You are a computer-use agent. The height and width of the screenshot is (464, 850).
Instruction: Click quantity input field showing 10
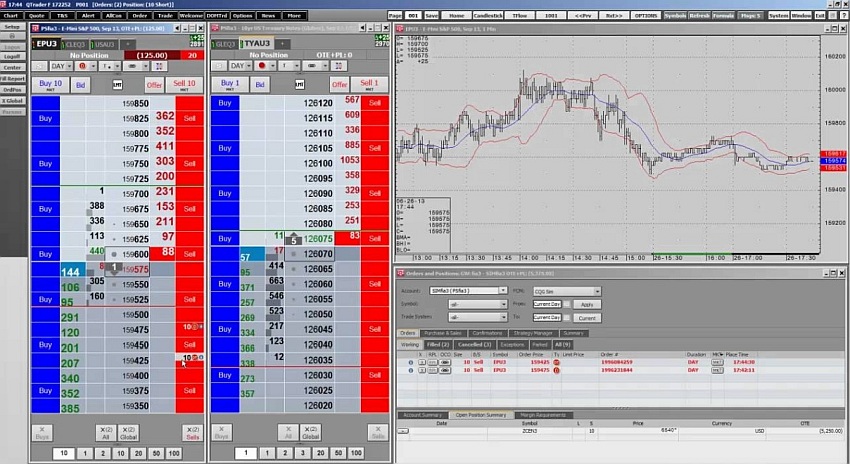click(x=64, y=453)
